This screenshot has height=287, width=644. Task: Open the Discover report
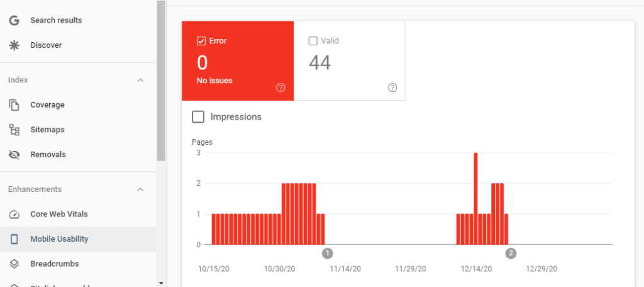pos(46,45)
